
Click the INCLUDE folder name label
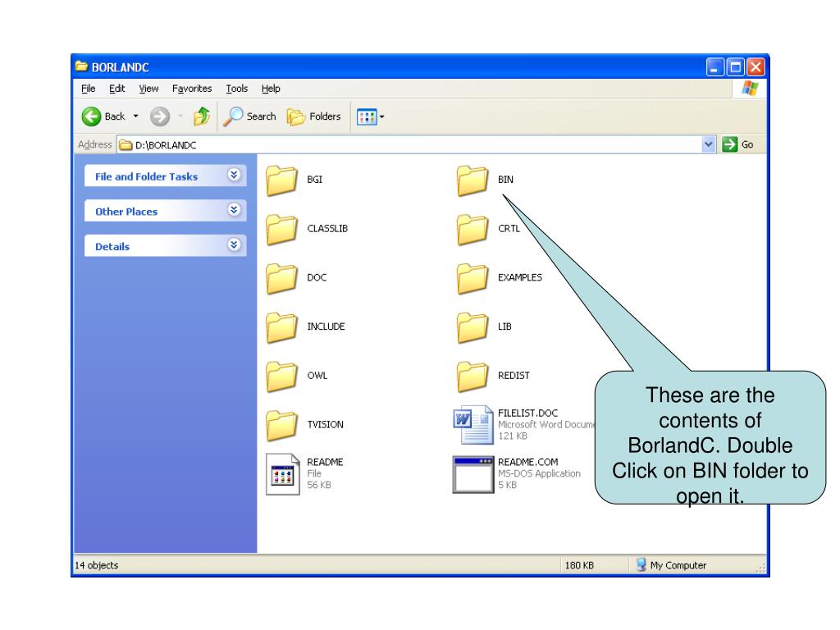point(326,326)
